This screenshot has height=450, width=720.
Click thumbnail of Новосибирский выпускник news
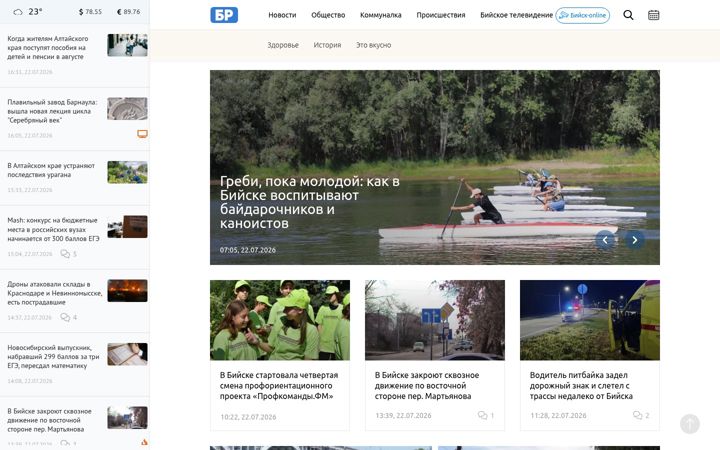(127, 354)
